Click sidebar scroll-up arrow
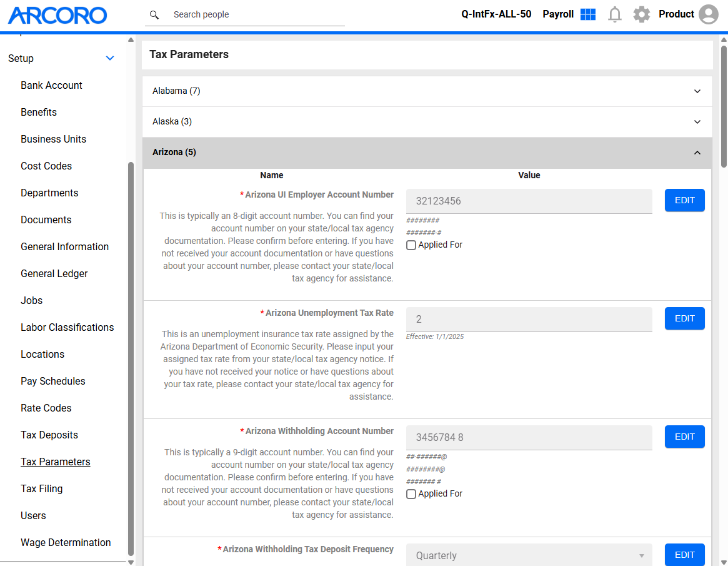This screenshot has width=728, height=566. (x=131, y=40)
